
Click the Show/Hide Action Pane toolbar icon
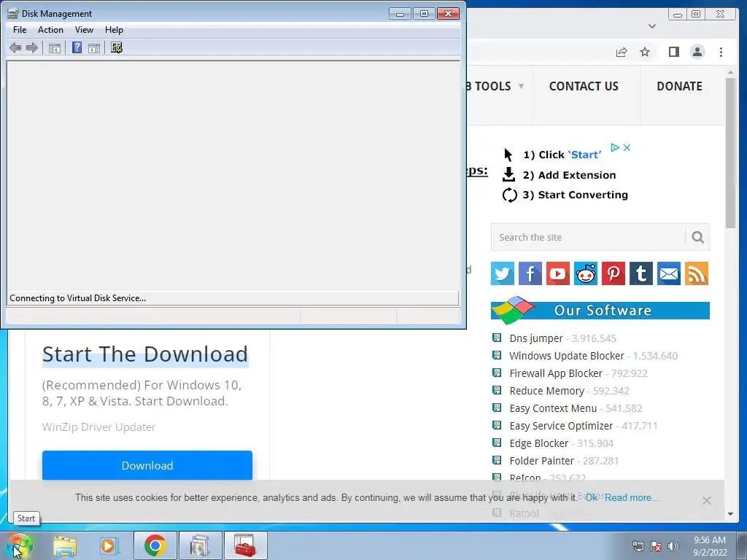click(94, 47)
